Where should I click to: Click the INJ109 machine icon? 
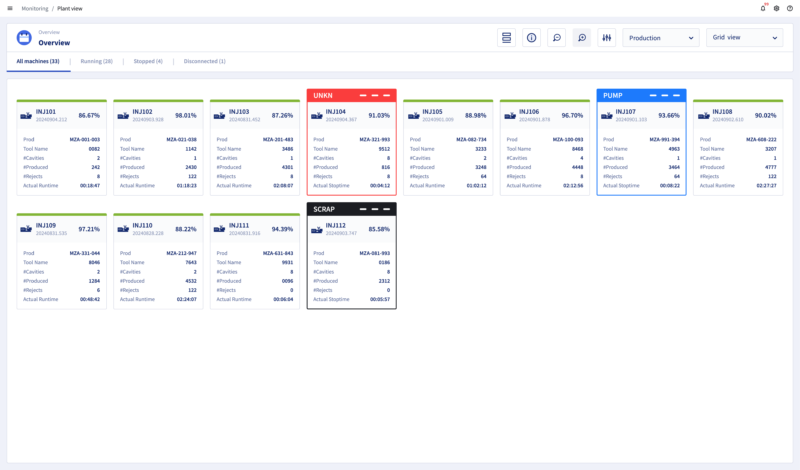coord(26,229)
